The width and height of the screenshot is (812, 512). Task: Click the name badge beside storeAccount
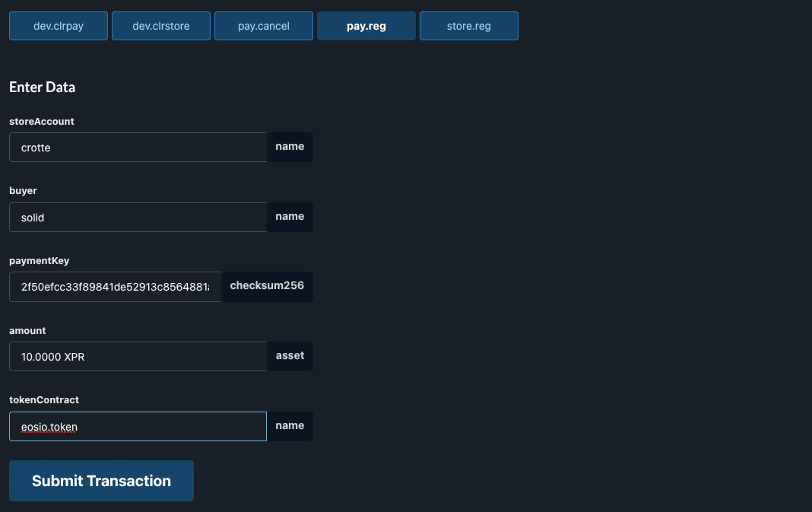[290, 146]
